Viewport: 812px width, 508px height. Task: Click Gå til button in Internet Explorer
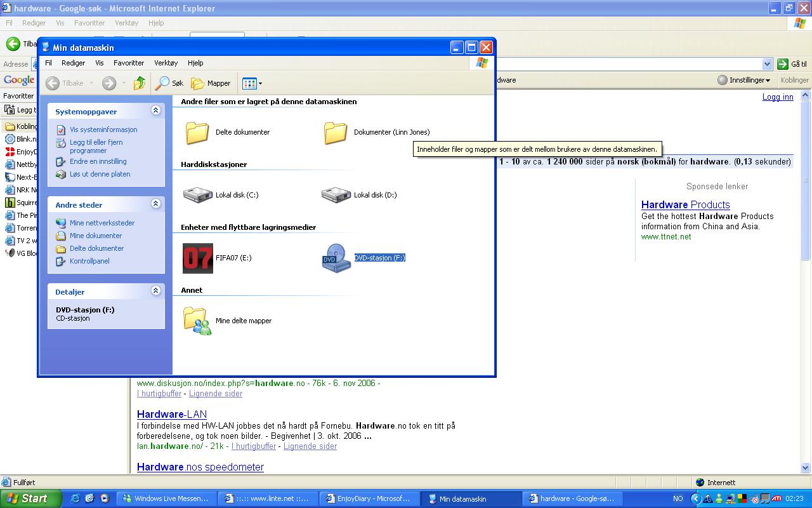point(792,64)
